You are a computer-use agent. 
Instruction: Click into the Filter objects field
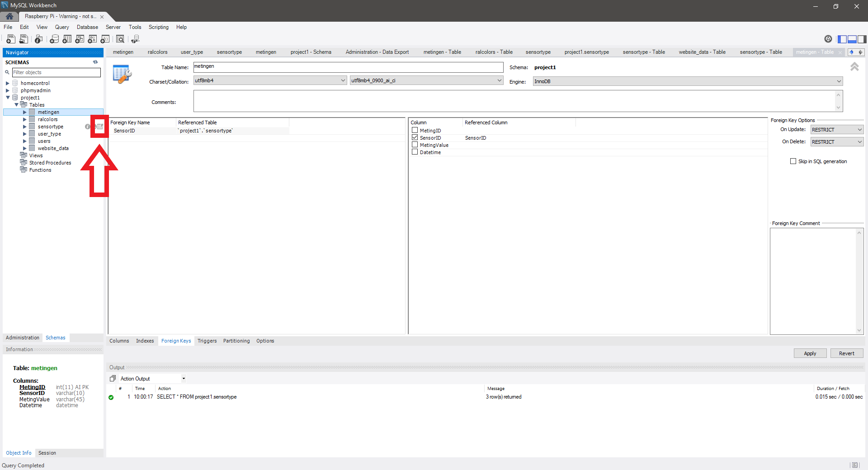point(56,72)
